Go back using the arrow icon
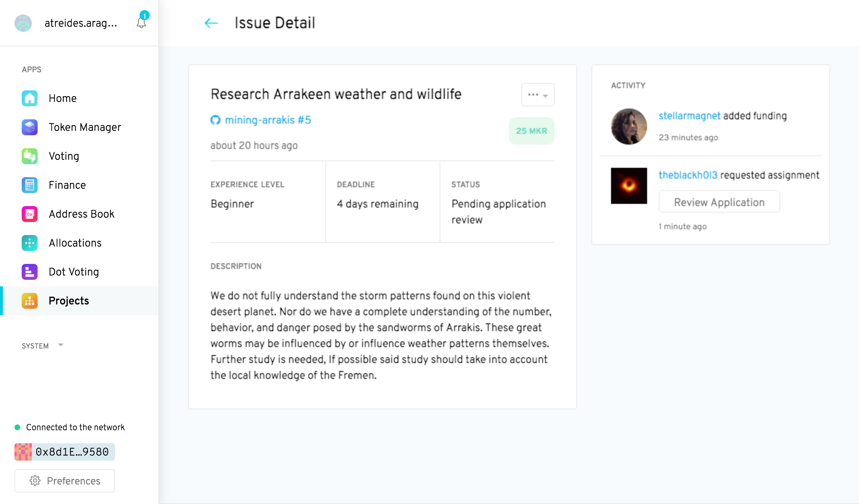Image resolution: width=859 pixels, height=504 pixels. pos(211,23)
